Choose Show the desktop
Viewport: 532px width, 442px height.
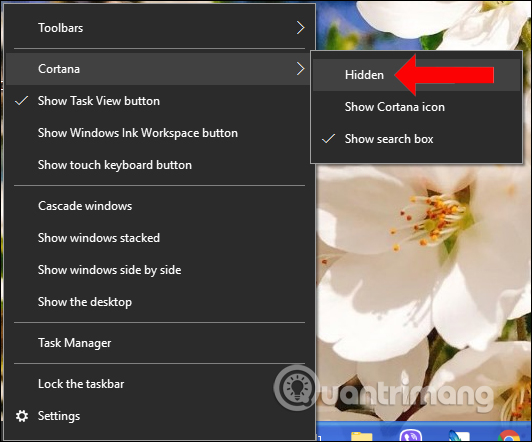(x=159, y=302)
